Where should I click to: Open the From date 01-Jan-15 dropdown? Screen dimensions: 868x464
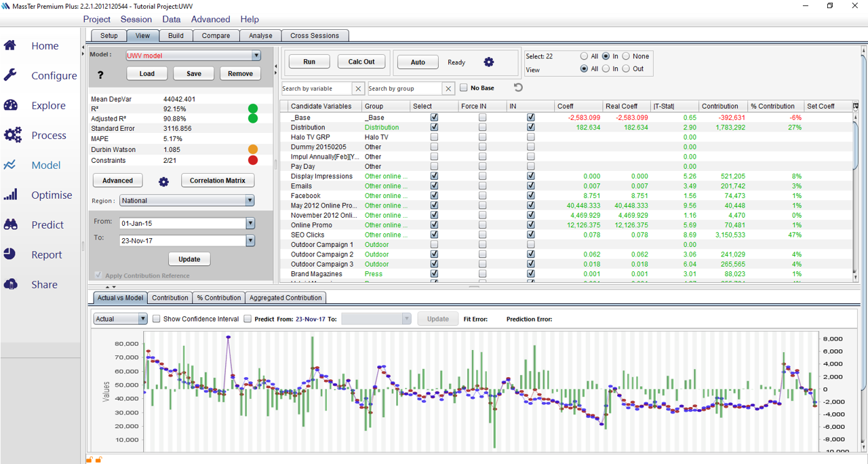[250, 223]
